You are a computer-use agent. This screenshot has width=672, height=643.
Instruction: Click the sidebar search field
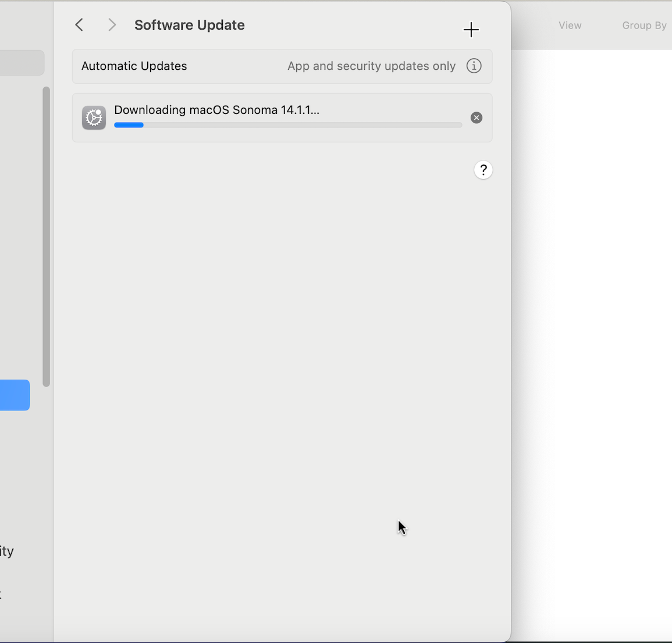pos(22,63)
